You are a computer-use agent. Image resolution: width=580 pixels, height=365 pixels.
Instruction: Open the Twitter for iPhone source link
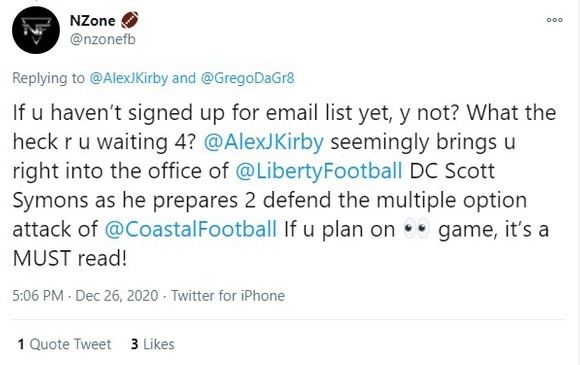click(227, 296)
